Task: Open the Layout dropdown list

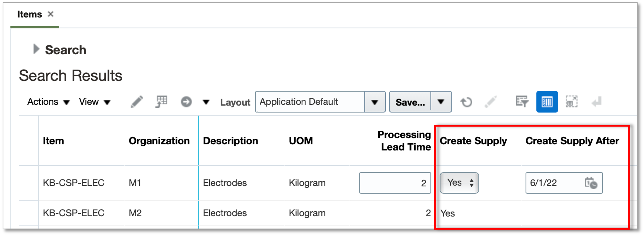Action: click(375, 102)
